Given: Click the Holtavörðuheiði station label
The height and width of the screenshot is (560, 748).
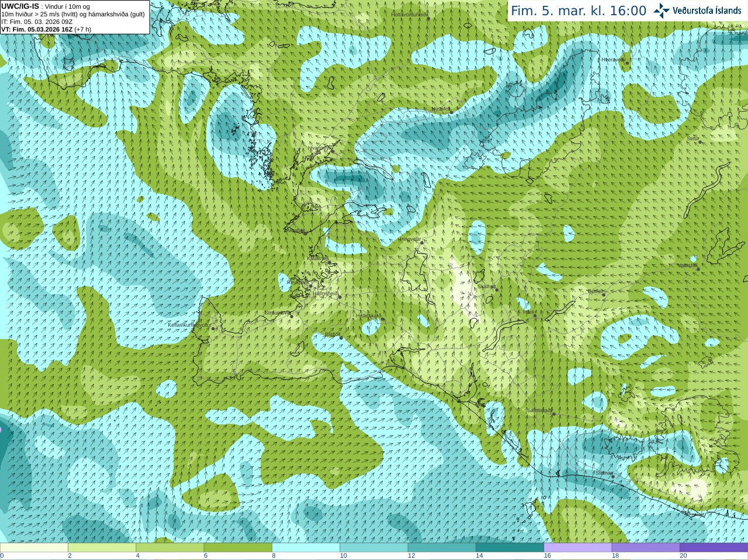Looking at the screenshot, I should 410,14.
